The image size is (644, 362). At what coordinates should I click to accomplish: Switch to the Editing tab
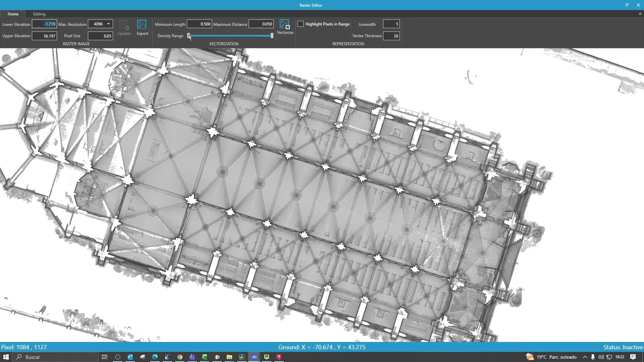pos(39,14)
